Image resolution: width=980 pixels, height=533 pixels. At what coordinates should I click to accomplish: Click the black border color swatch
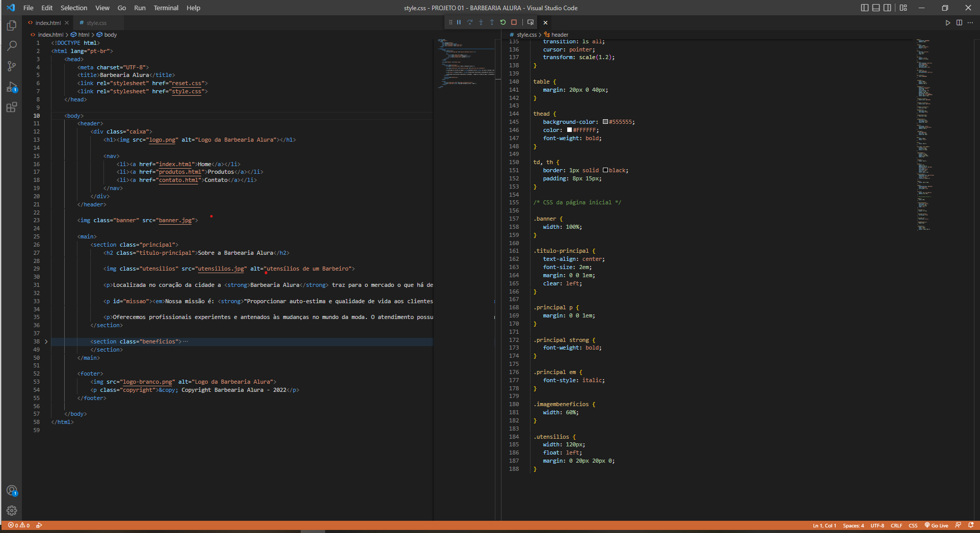tap(605, 170)
